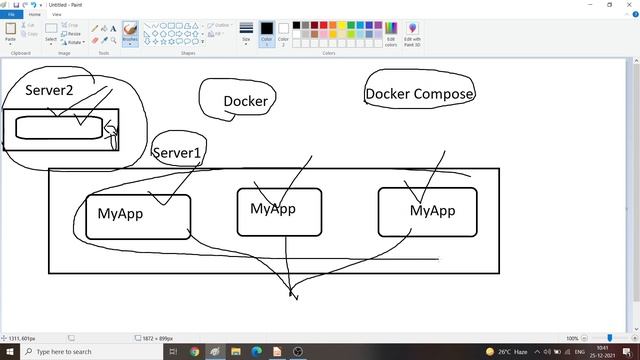640x360 pixels.
Task: Click the "Server1" text on canvas
Action: pyautogui.click(x=177, y=153)
